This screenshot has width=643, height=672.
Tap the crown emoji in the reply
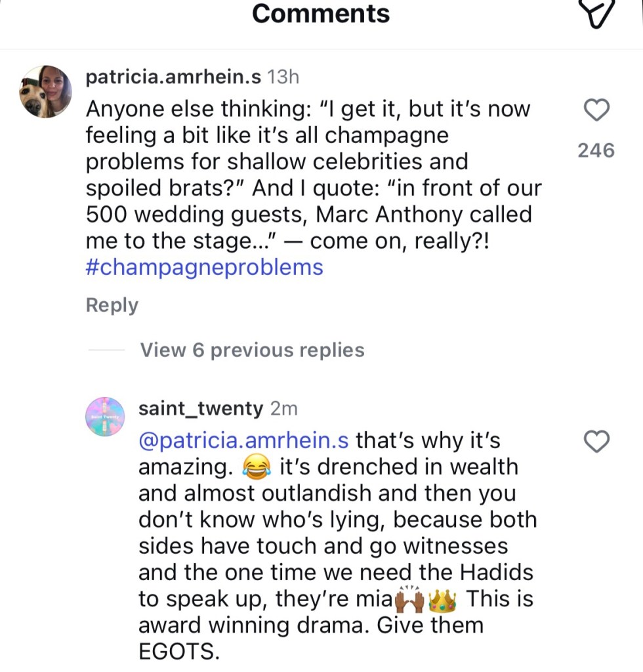pos(442,599)
